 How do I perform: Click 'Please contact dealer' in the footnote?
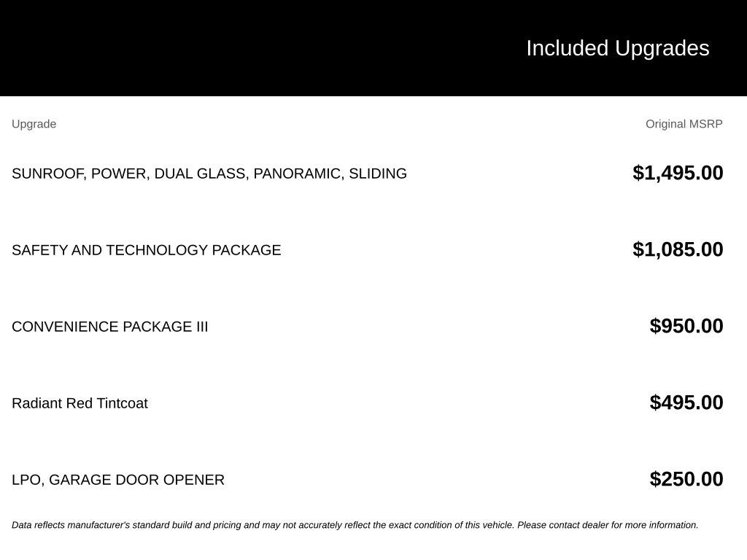click(562, 525)
